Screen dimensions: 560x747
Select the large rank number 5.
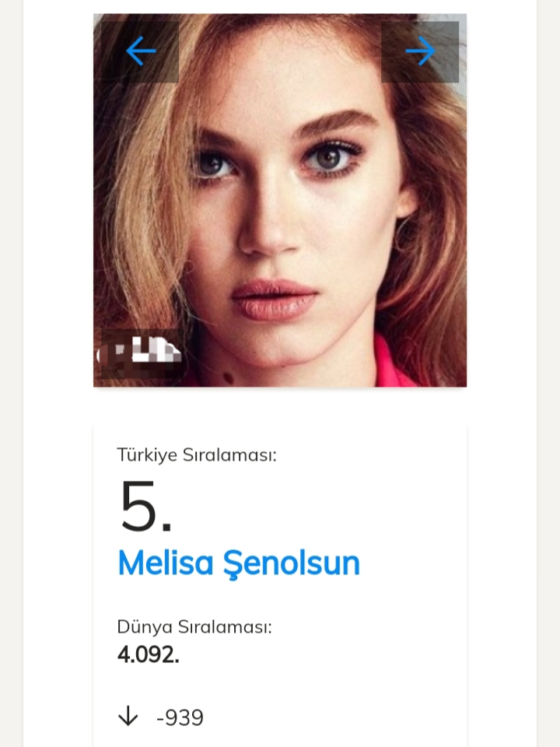144,507
